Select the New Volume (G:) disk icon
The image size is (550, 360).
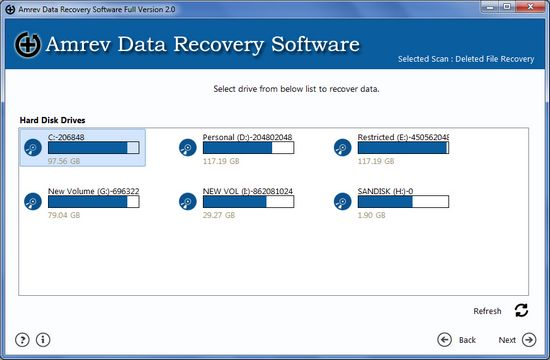(33, 201)
